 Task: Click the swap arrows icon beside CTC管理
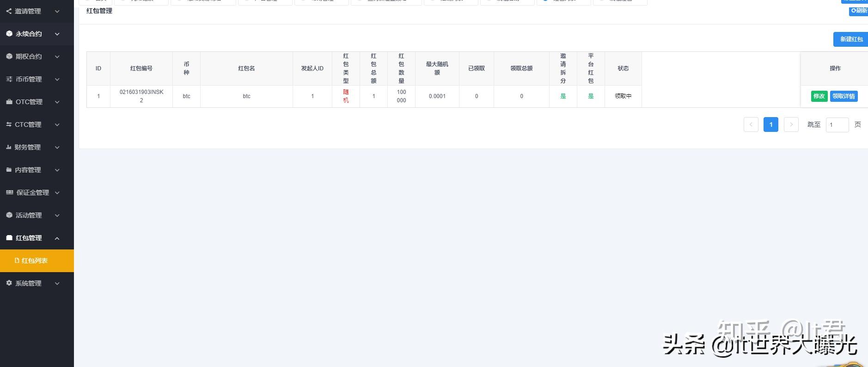pyautogui.click(x=9, y=124)
